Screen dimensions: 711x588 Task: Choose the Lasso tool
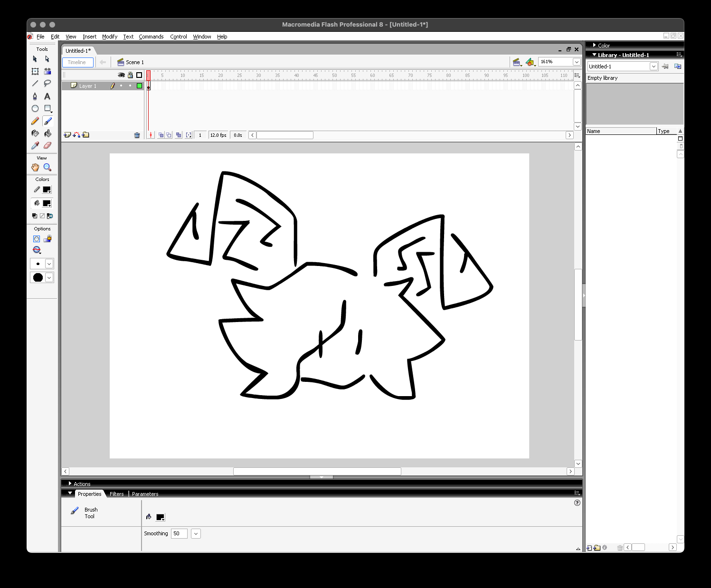click(x=47, y=84)
